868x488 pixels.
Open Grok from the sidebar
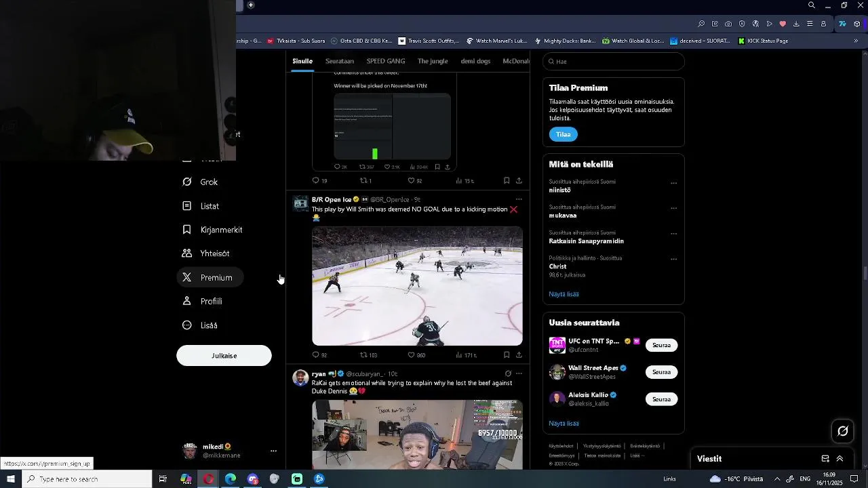[200, 182]
